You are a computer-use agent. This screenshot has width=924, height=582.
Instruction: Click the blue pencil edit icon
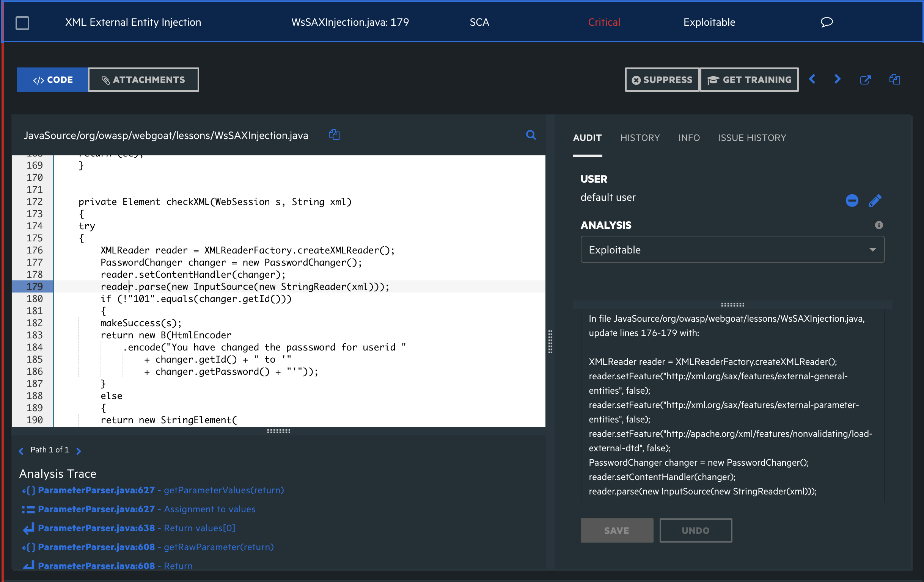875,200
